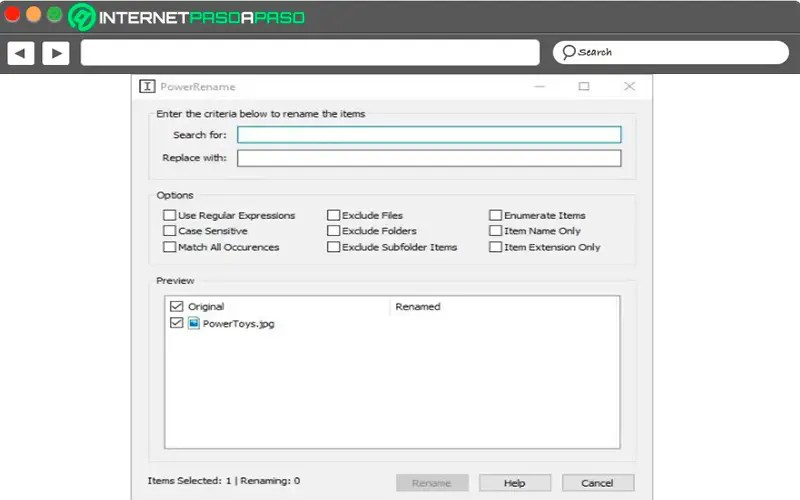
Task: Open Help for PowerRename
Action: pyautogui.click(x=515, y=483)
